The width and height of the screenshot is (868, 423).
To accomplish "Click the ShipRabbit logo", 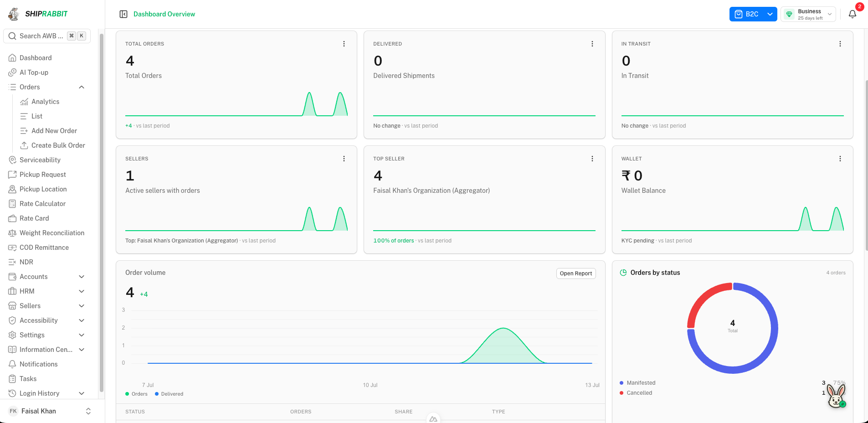I will pyautogui.click(x=38, y=14).
